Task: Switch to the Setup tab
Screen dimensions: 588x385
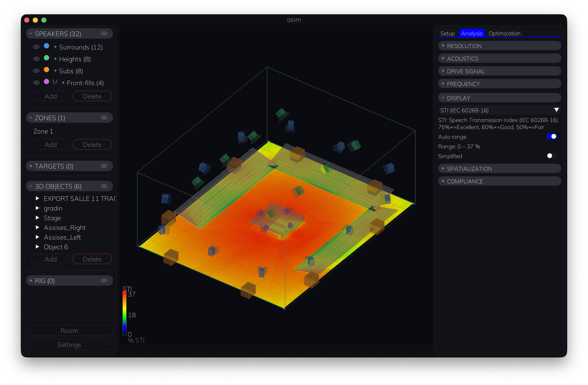Action: pyautogui.click(x=447, y=33)
